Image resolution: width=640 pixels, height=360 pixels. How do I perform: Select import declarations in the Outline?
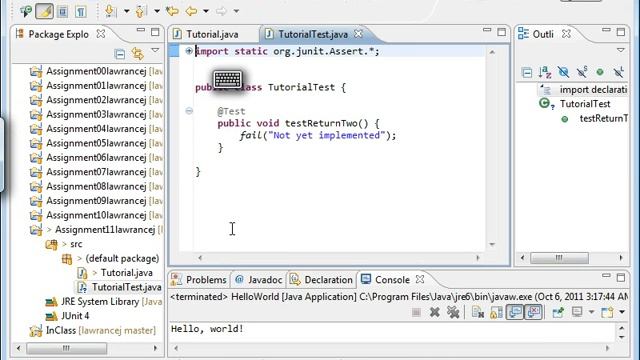(593, 90)
